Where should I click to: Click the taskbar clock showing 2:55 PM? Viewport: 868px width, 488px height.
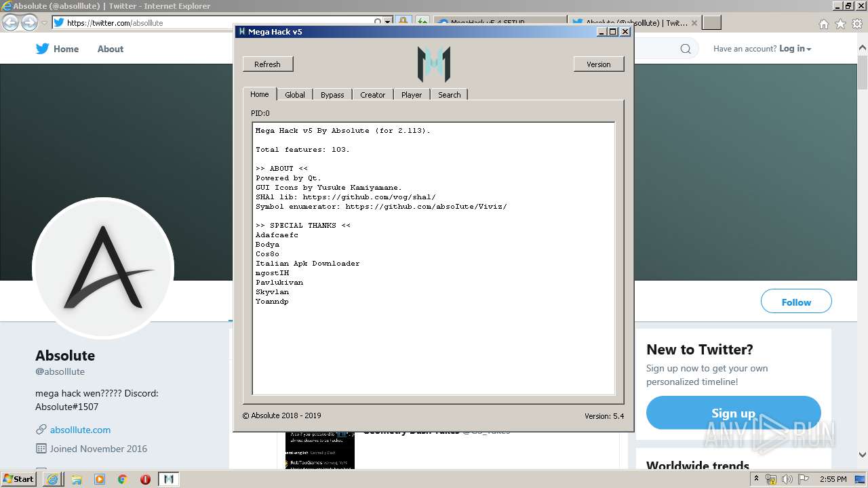[833, 479]
